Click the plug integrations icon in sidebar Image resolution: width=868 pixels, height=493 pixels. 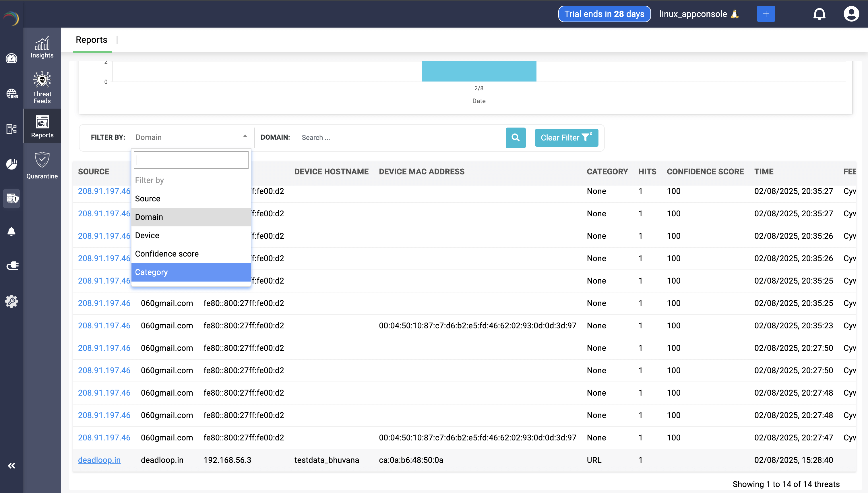12,266
